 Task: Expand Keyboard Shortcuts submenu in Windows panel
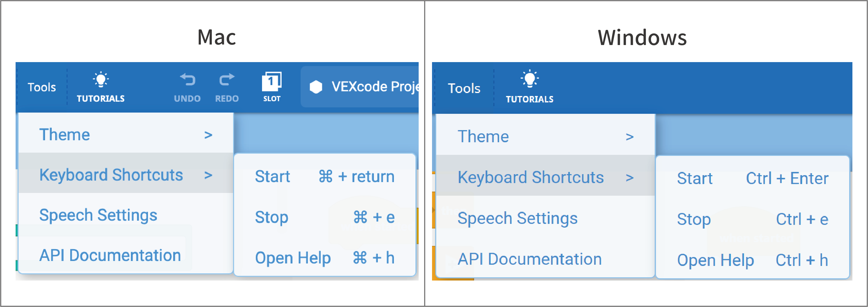pos(545,177)
